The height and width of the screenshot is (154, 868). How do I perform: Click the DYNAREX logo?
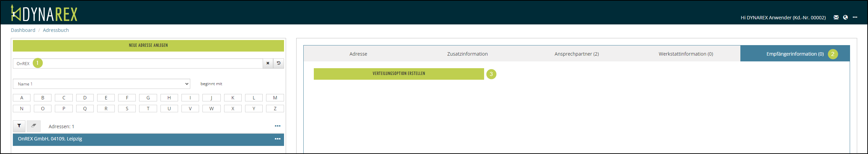click(44, 14)
